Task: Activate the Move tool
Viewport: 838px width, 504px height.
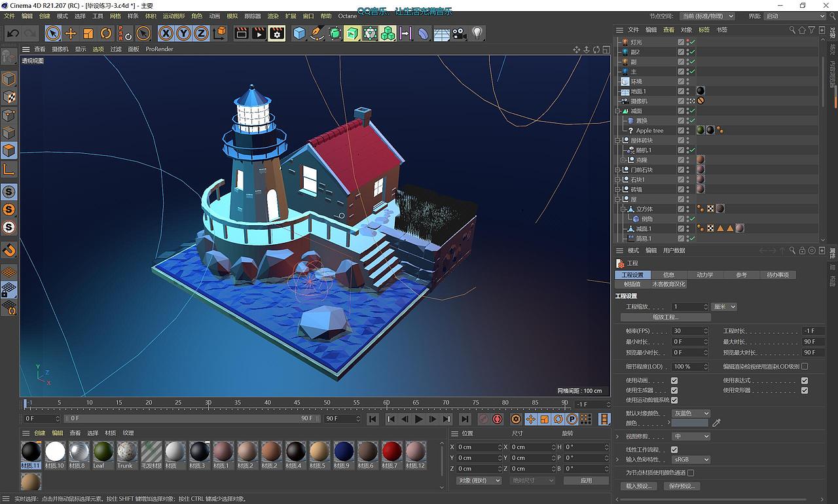Action: [x=71, y=33]
